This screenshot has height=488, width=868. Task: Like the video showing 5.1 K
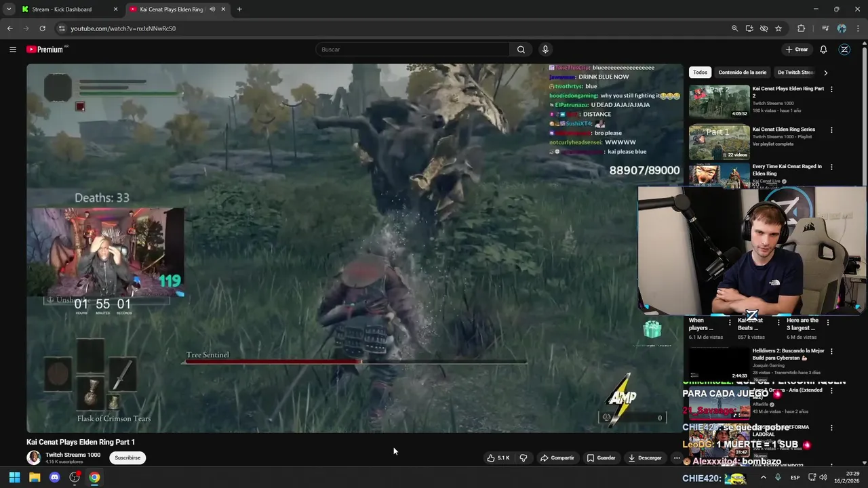(498, 458)
